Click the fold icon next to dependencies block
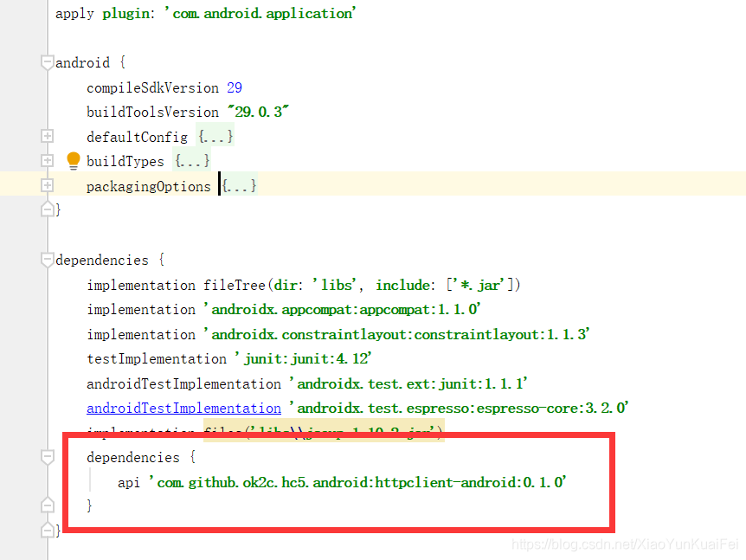This screenshot has width=746, height=560. pos(47,259)
